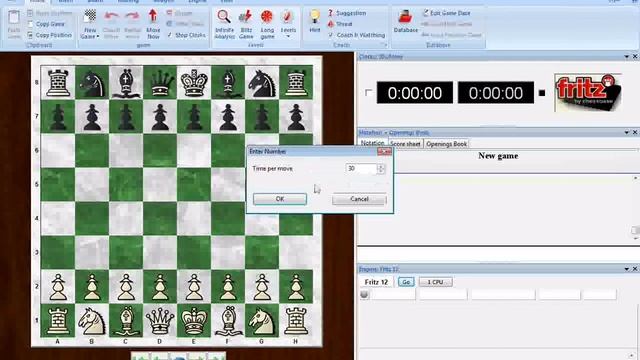Open the Levels menu
The width and height of the screenshot is (640, 360).
[x=288, y=24]
